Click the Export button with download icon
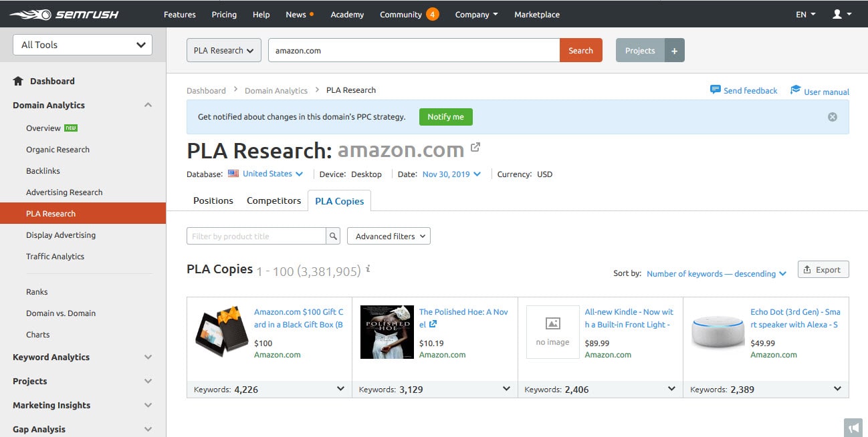This screenshot has width=868, height=437. 823,269
